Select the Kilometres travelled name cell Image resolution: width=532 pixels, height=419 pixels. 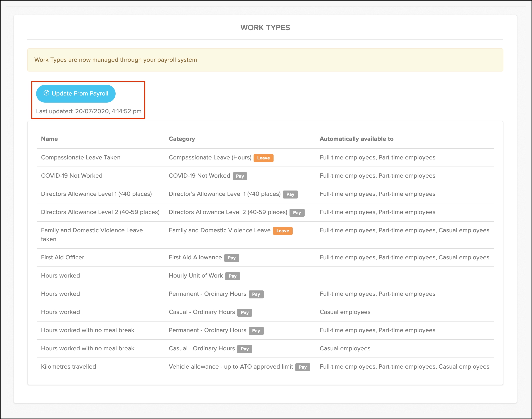69,367
